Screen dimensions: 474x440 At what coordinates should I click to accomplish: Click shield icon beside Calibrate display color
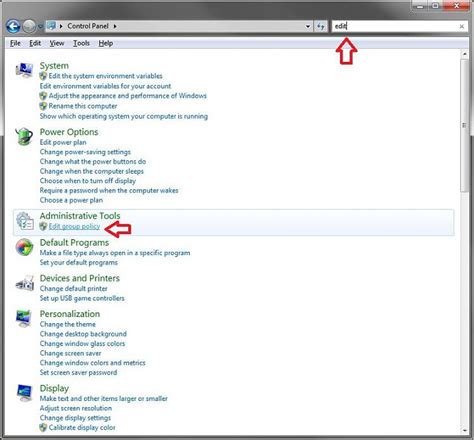43,428
